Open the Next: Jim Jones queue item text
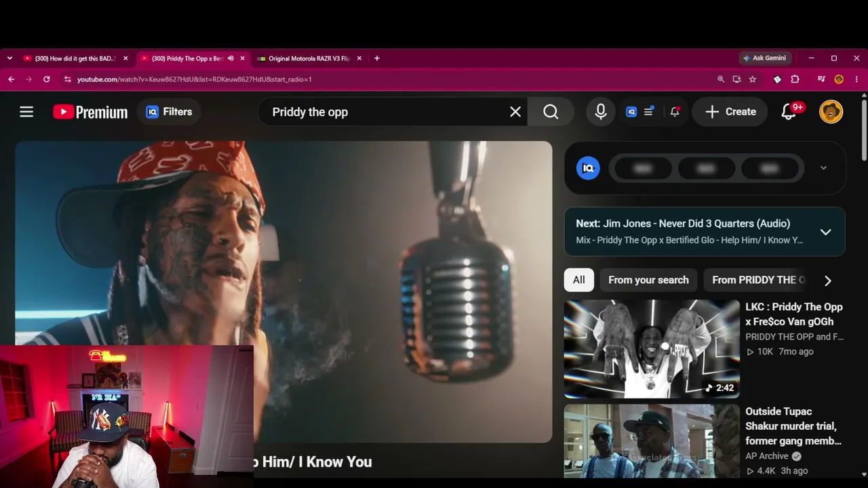868x488 pixels. coord(683,224)
